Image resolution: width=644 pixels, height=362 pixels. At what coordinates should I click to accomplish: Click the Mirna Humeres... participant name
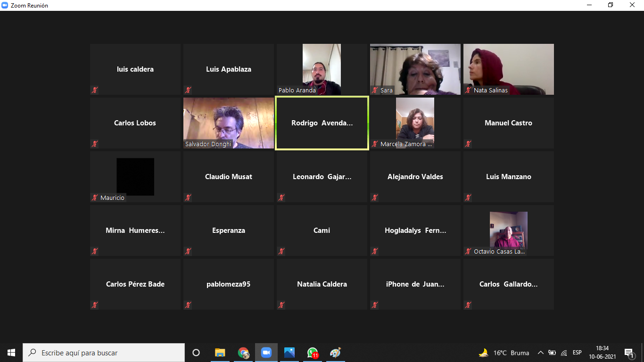pos(135,230)
